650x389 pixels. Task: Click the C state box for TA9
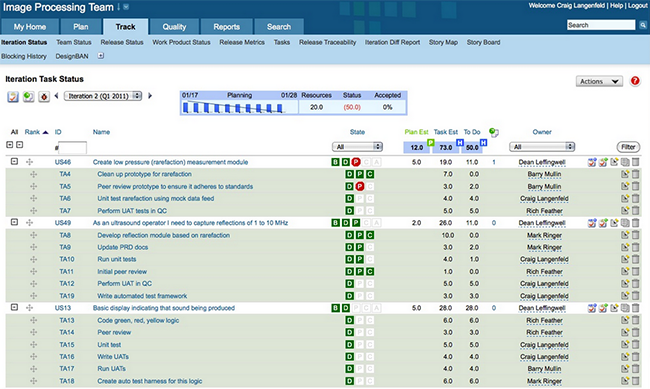coord(370,247)
